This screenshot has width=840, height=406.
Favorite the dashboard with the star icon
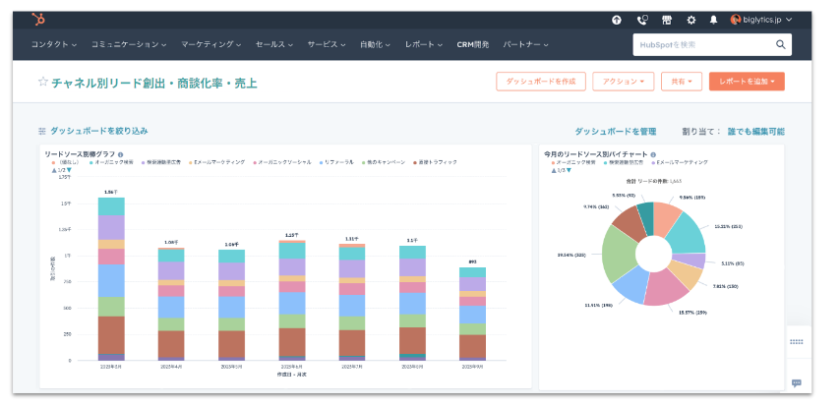[42, 83]
